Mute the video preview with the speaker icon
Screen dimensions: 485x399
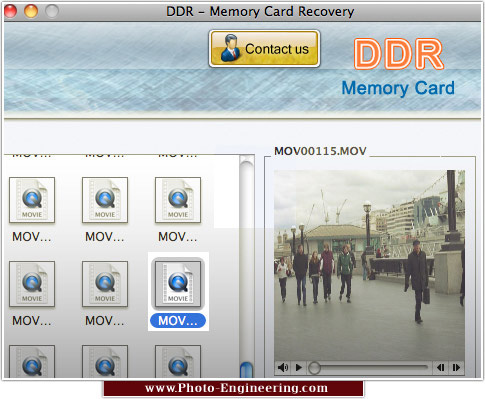point(283,367)
